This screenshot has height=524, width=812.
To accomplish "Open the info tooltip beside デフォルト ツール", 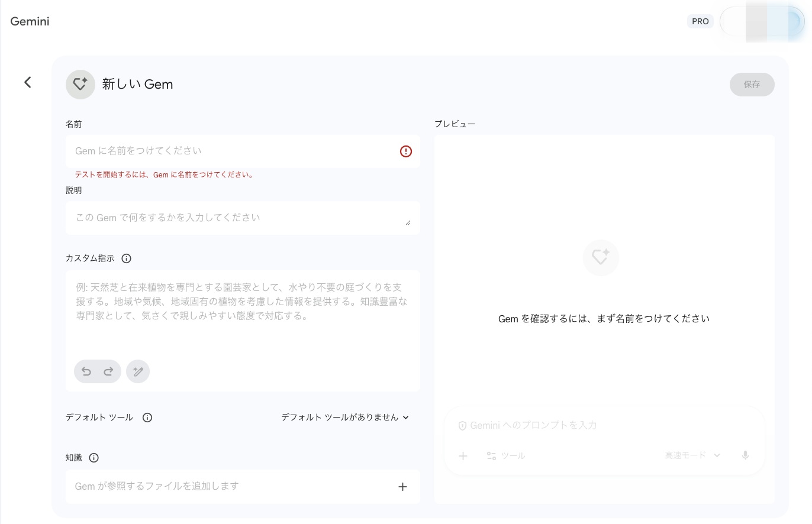I will 147,418.
